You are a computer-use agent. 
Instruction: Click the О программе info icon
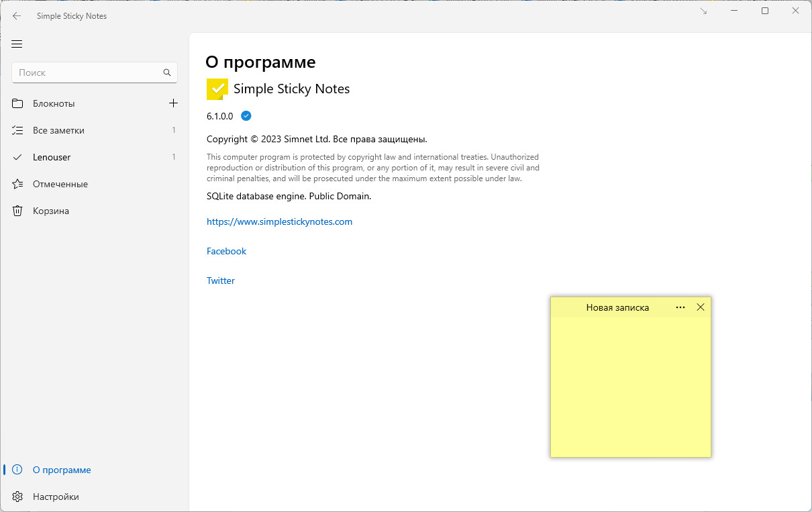[x=17, y=470]
